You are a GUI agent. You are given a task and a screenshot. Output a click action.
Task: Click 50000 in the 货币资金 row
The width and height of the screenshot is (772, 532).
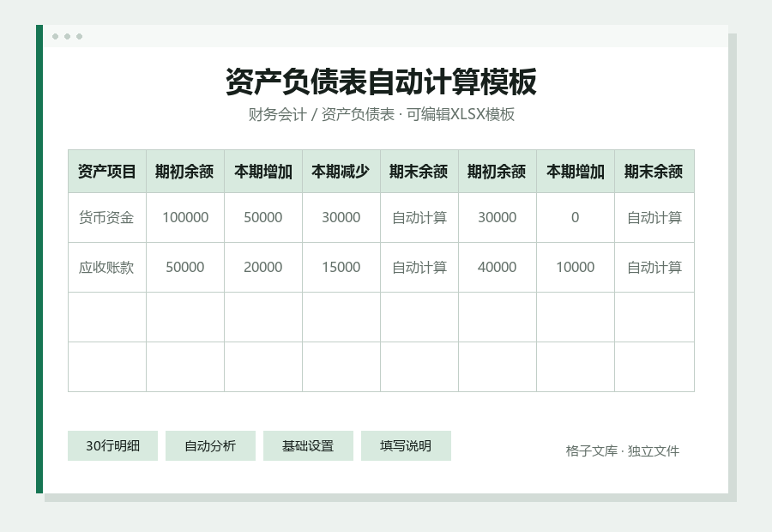coord(263,217)
